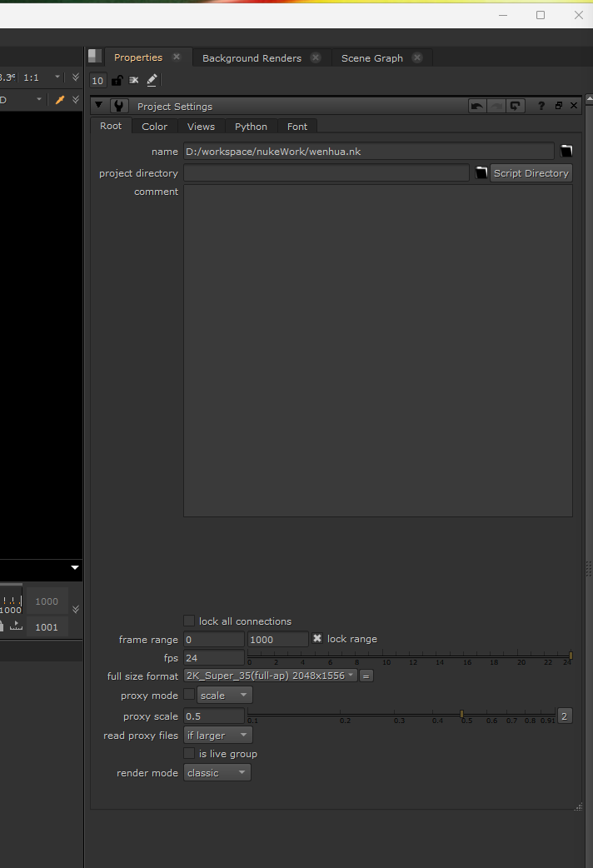
Task: Click the undo arrow in Project Settings header
Action: (x=477, y=106)
